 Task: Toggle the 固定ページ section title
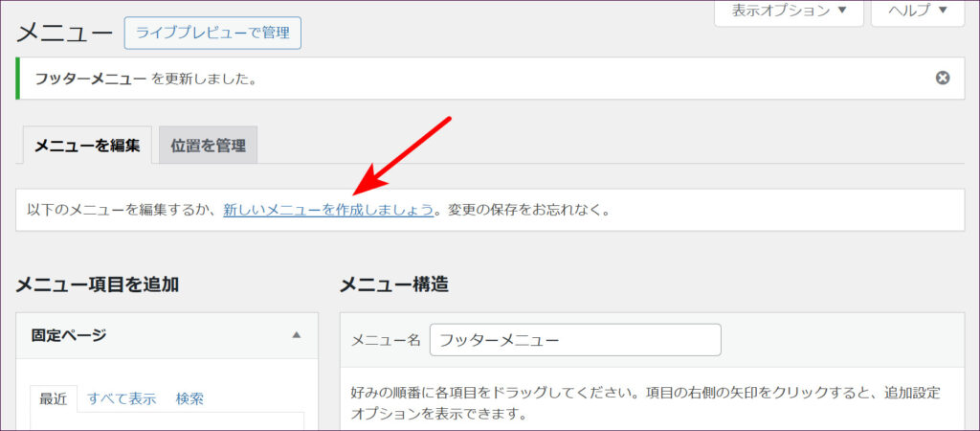coord(69,335)
